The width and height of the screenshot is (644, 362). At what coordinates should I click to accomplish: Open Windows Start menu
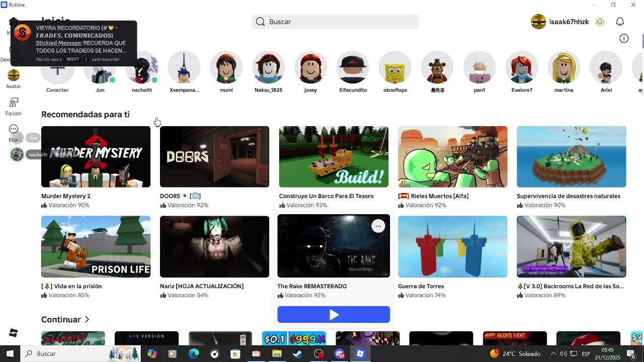[10, 354]
